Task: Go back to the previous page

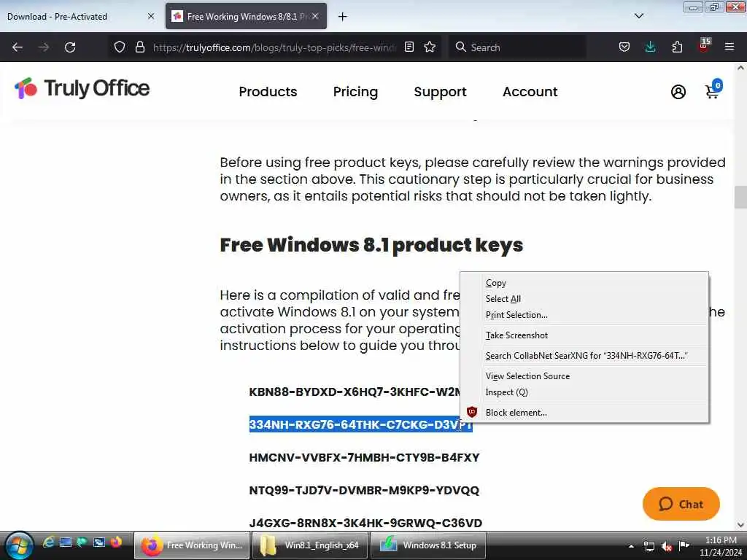Action: click(18, 47)
